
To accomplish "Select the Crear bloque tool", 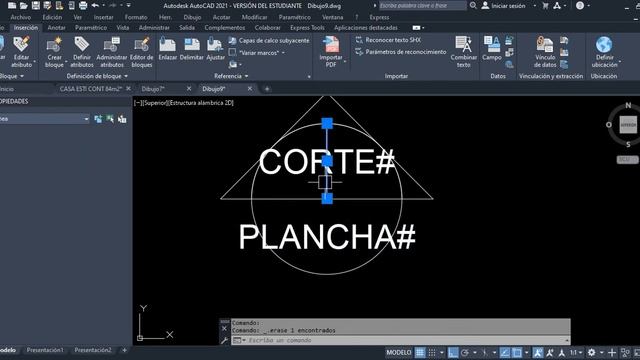I will tap(54, 52).
